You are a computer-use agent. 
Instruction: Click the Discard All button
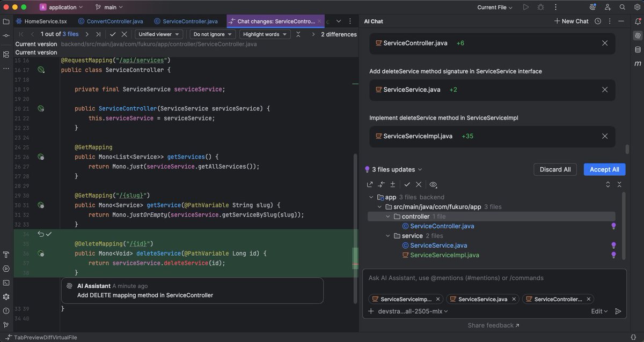[555, 169]
